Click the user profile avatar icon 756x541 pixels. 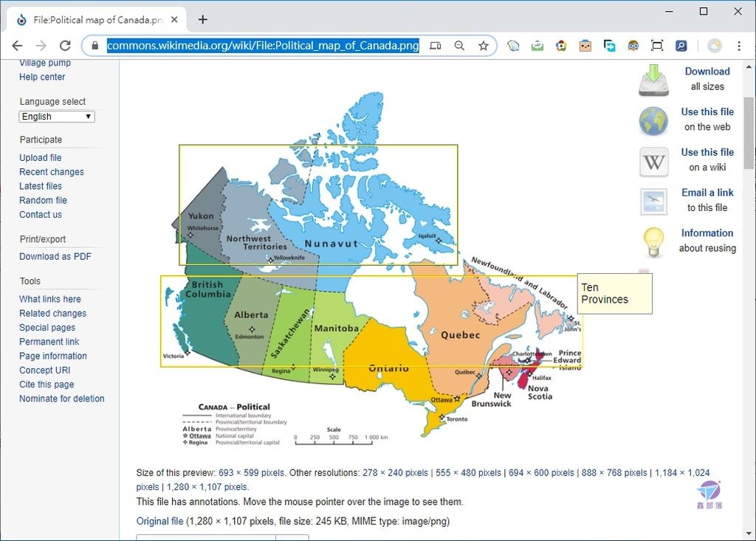click(715, 46)
